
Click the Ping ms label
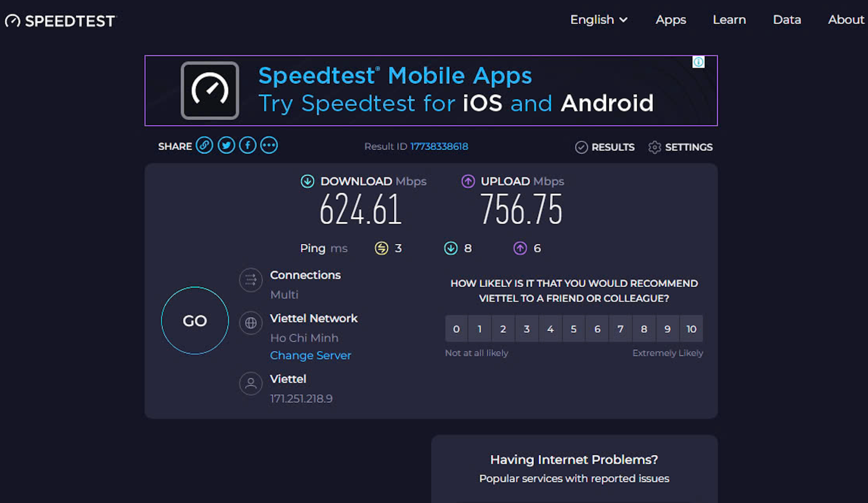[324, 248]
